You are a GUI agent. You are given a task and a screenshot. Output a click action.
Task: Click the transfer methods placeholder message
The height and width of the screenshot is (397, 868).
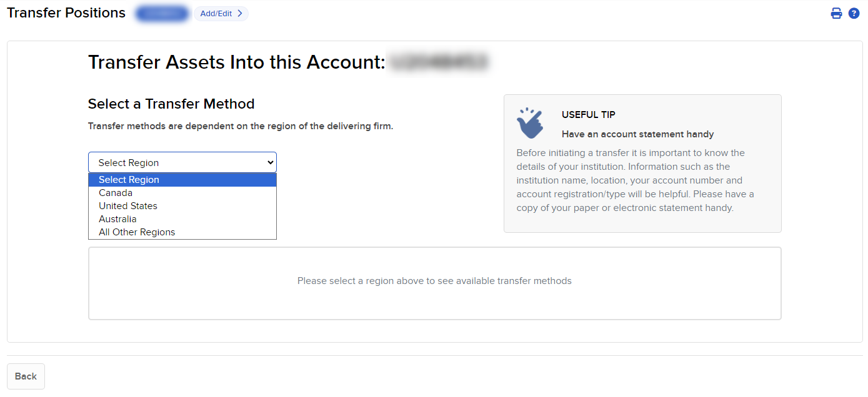[x=434, y=280]
